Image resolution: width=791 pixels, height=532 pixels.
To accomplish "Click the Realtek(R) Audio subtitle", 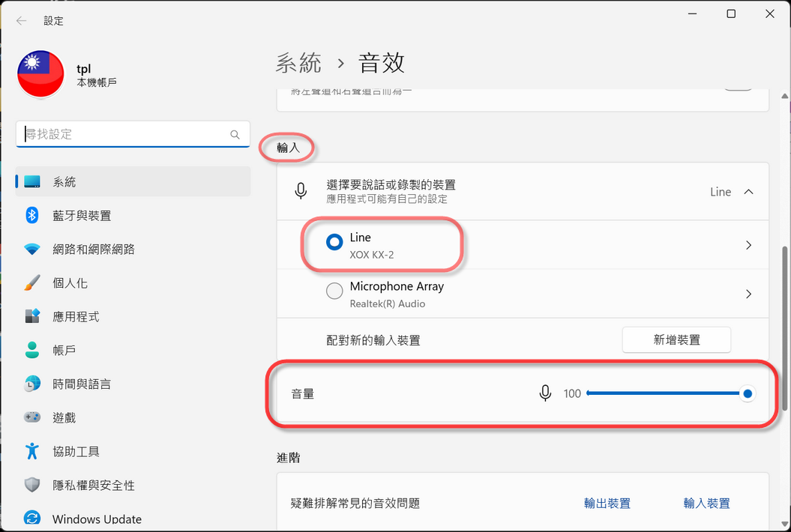I will pyautogui.click(x=388, y=303).
